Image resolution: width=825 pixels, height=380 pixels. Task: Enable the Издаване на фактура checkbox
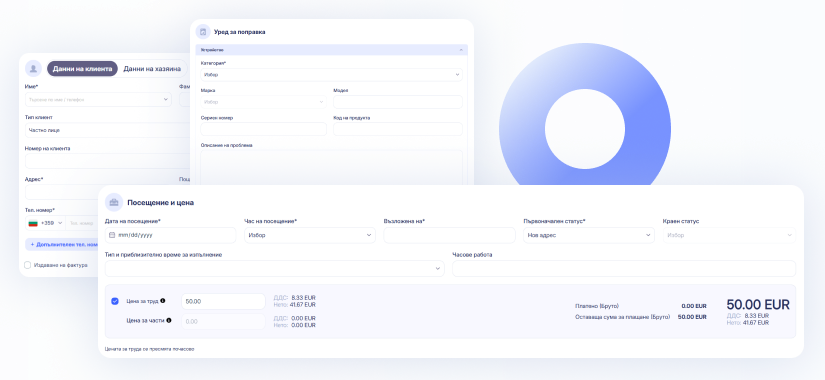pos(28,265)
